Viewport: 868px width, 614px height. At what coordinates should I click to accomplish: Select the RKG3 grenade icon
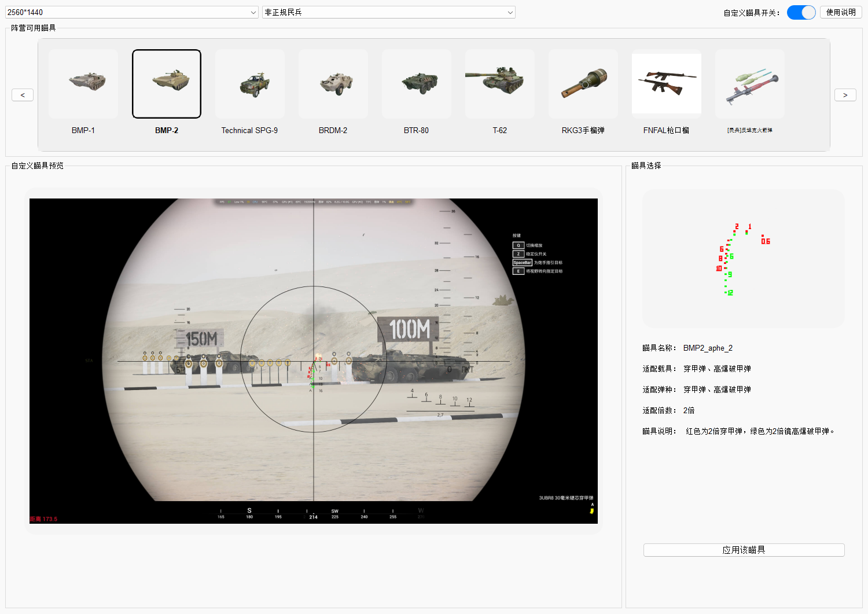click(x=583, y=84)
